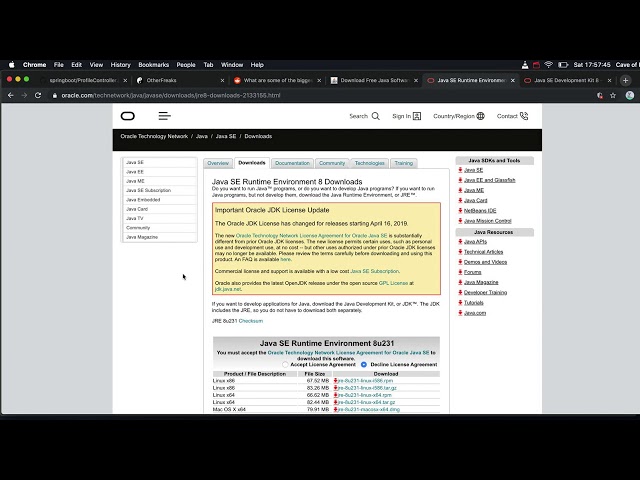The height and width of the screenshot is (480, 640).
Task: Go back with browser back arrow
Action: click(11, 96)
